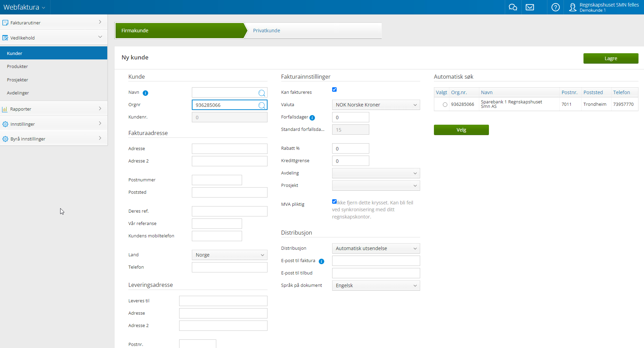Click the search icon in Orgnr field
644x348 pixels.
pyautogui.click(x=262, y=105)
